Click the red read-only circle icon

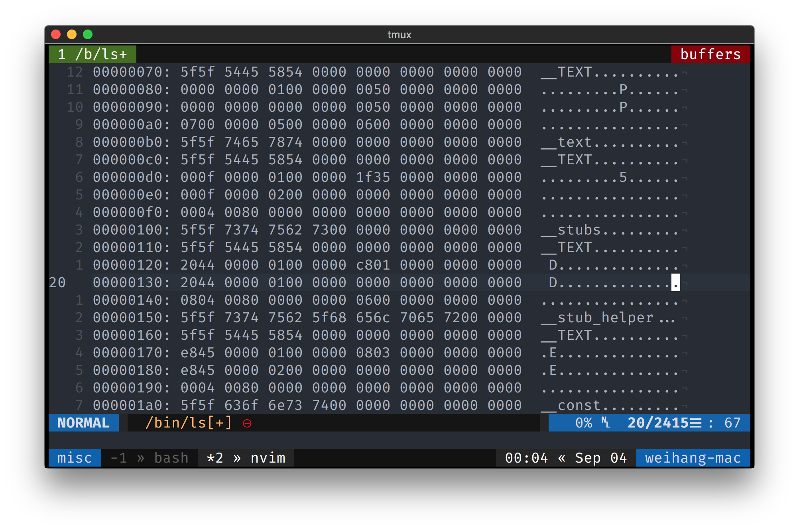pos(247,423)
